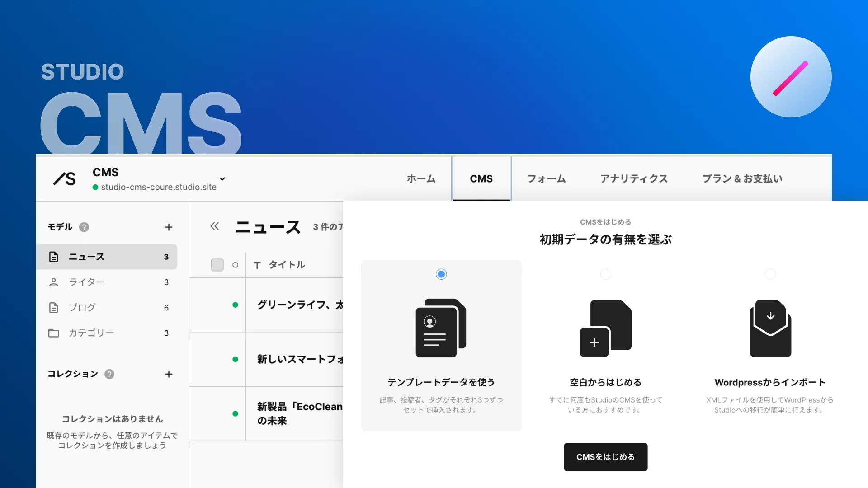Click the 空白からはじめる label

click(606, 382)
